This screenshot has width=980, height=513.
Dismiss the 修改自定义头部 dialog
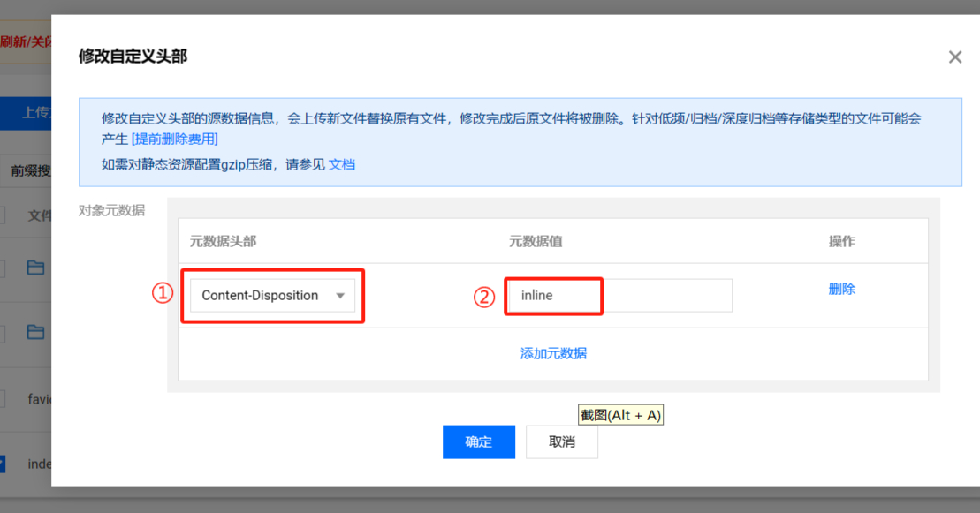pyautogui.click(x=955, y=57)
